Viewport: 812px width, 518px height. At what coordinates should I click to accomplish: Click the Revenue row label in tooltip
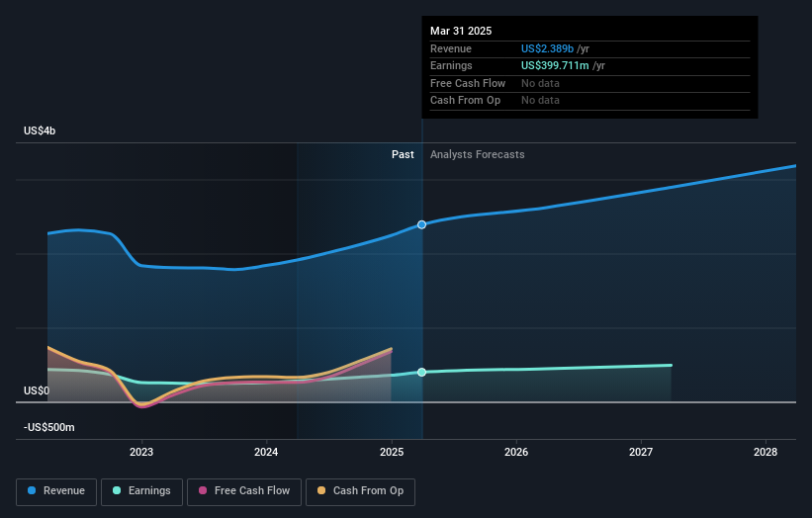tap(451, 48)
